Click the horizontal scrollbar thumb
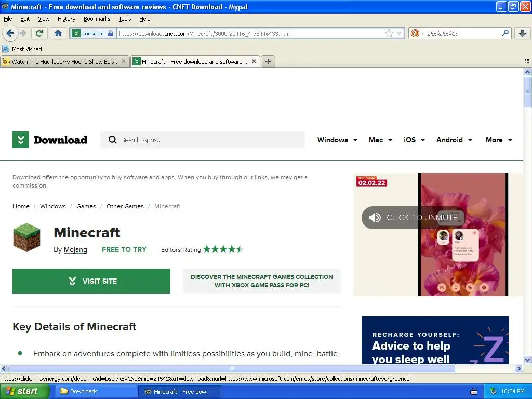Screen dimensions: 532x399 (x=232, y=368)
